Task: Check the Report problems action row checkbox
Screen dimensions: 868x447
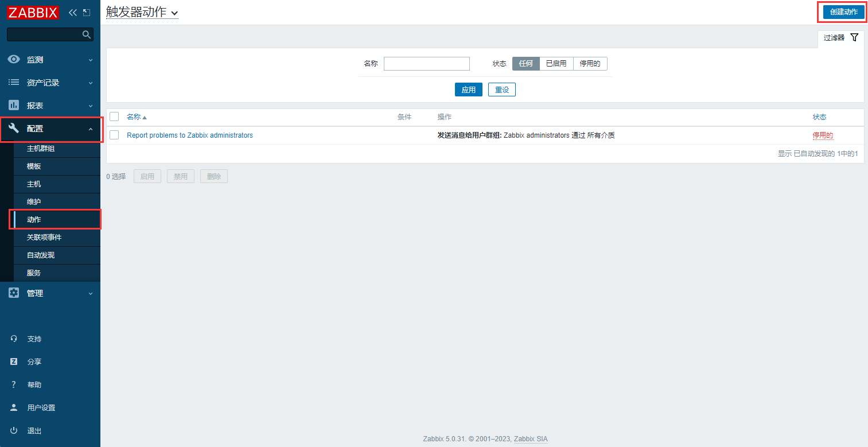Action: click(114, 135)
